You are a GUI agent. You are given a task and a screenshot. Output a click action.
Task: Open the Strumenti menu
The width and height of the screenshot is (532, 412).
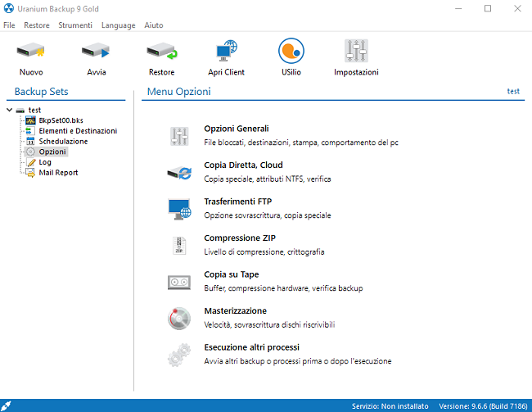75,25
